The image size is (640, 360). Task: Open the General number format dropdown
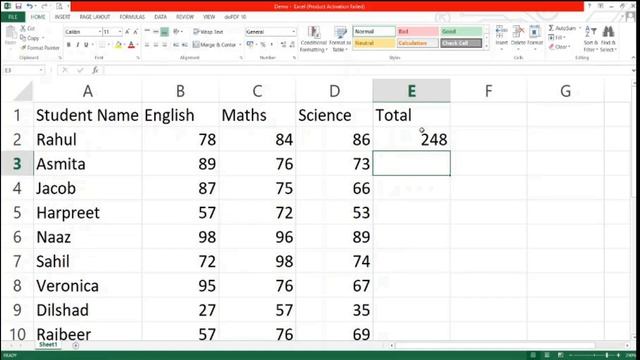293,32
